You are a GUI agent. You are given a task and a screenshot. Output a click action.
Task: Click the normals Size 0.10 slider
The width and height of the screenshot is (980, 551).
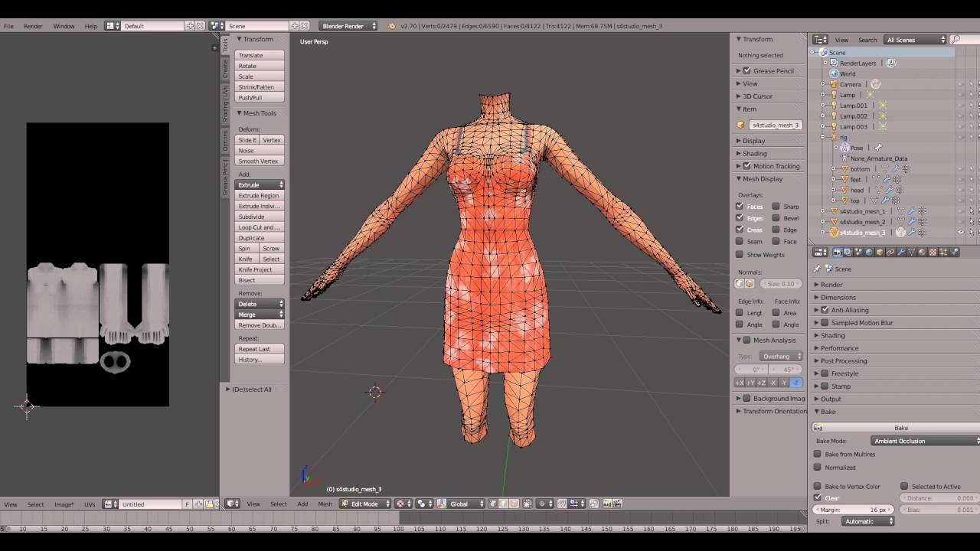click(x=781, y=283)
